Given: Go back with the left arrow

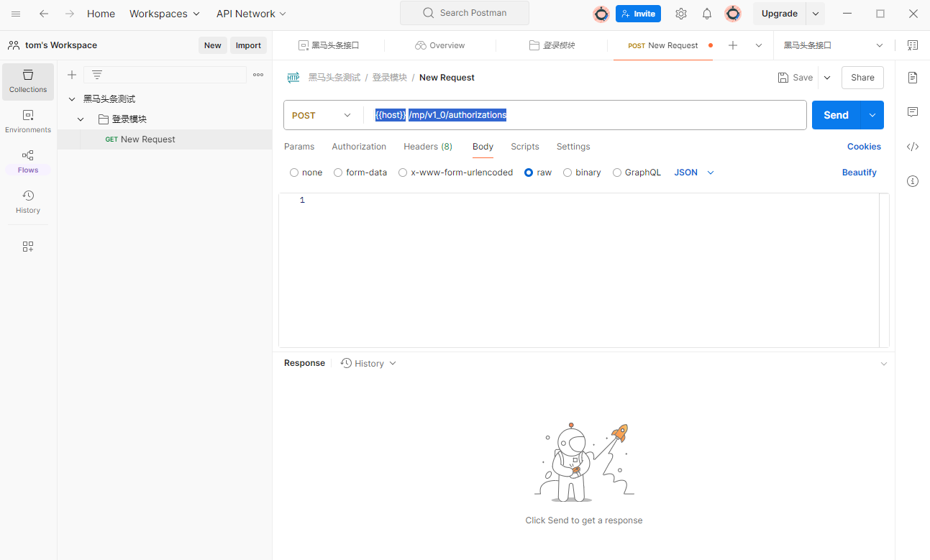Looking at the screenshot, I should click(44, 14).
